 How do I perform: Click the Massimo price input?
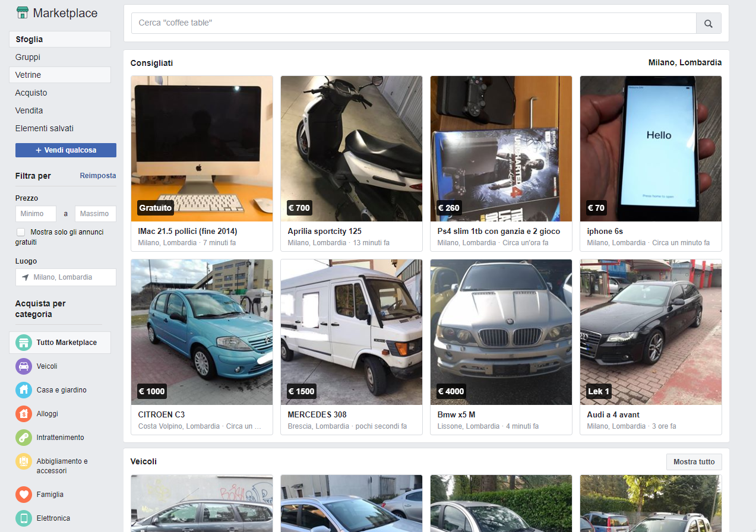click(x=96, y=214)
